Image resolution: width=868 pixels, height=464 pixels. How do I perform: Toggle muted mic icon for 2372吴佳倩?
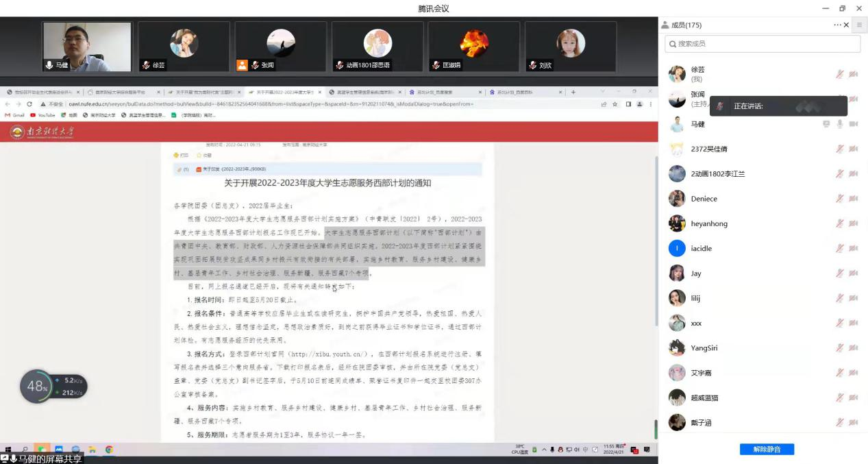pyautogui.click(x=840, y=149)
